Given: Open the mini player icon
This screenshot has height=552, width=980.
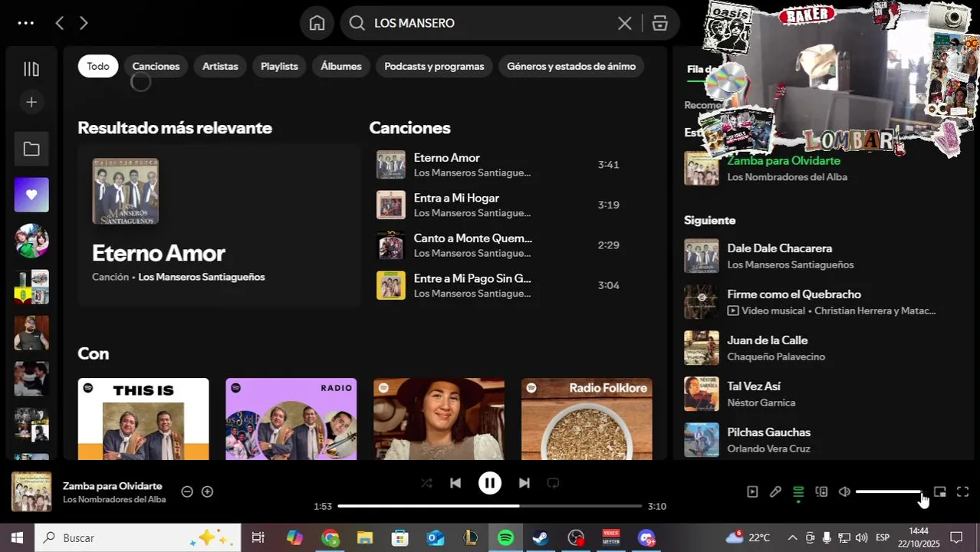Looking at the screenshot, I should (940, 491).
